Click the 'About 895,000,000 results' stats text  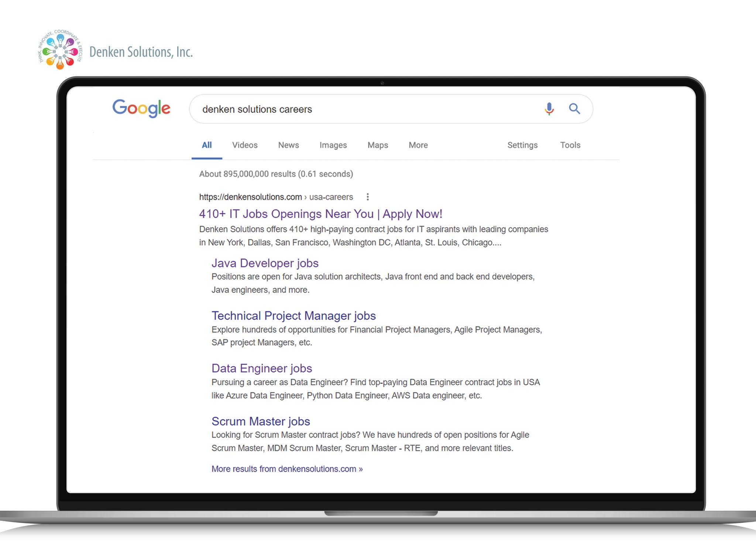point(276,174)
